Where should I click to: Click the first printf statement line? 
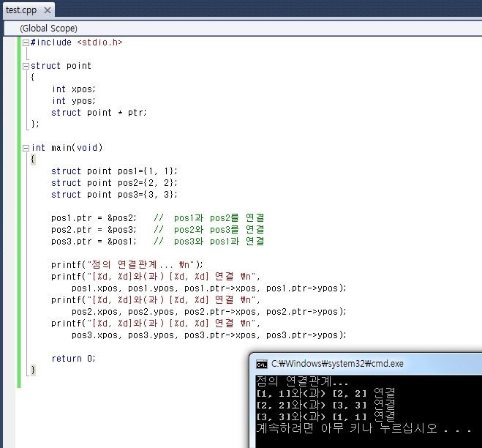(x=127, y=264)
